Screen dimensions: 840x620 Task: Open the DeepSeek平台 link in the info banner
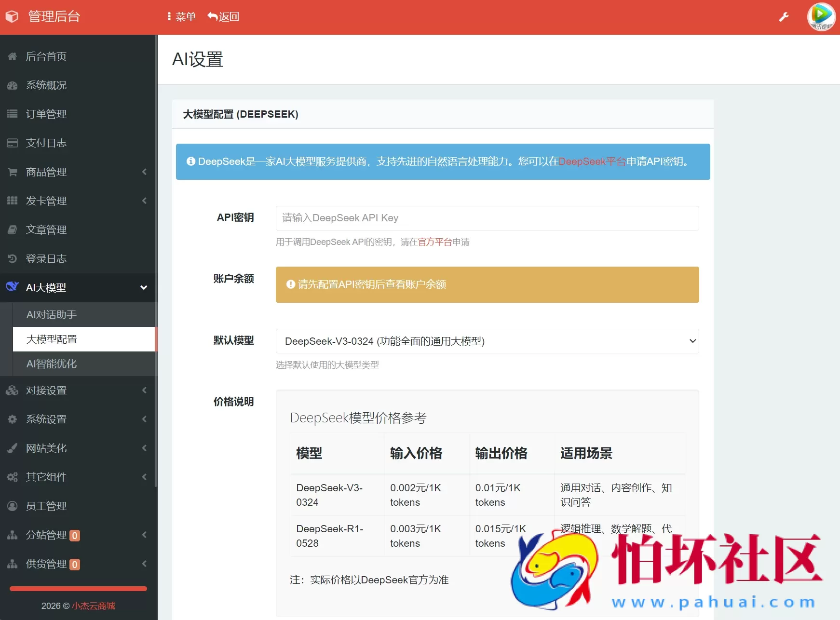coord(592,162)
